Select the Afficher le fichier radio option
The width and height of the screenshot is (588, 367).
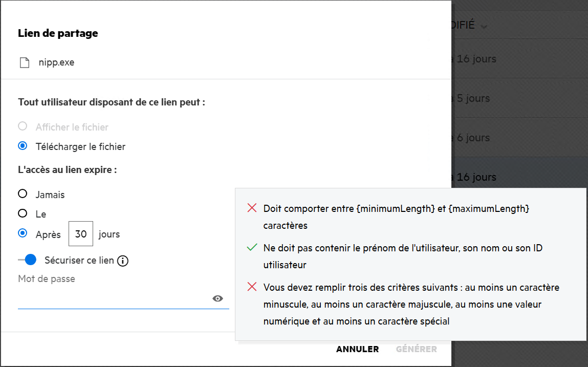(x=23, y=126)
